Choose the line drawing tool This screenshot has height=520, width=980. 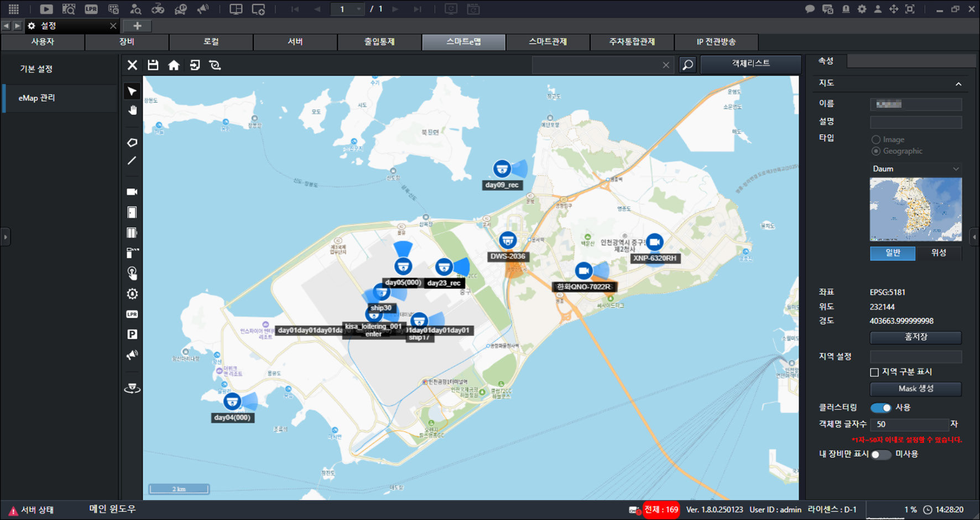point(132,161)
